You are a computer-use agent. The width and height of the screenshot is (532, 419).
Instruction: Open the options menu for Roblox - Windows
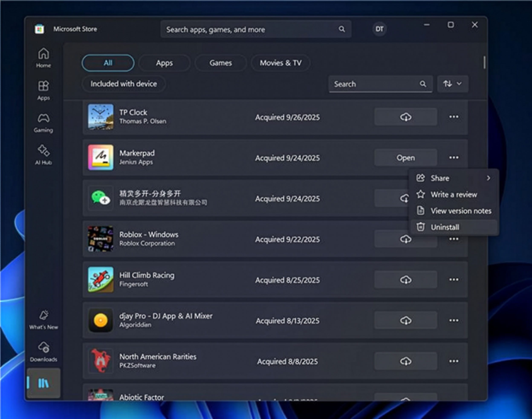(x=454, y=239)
